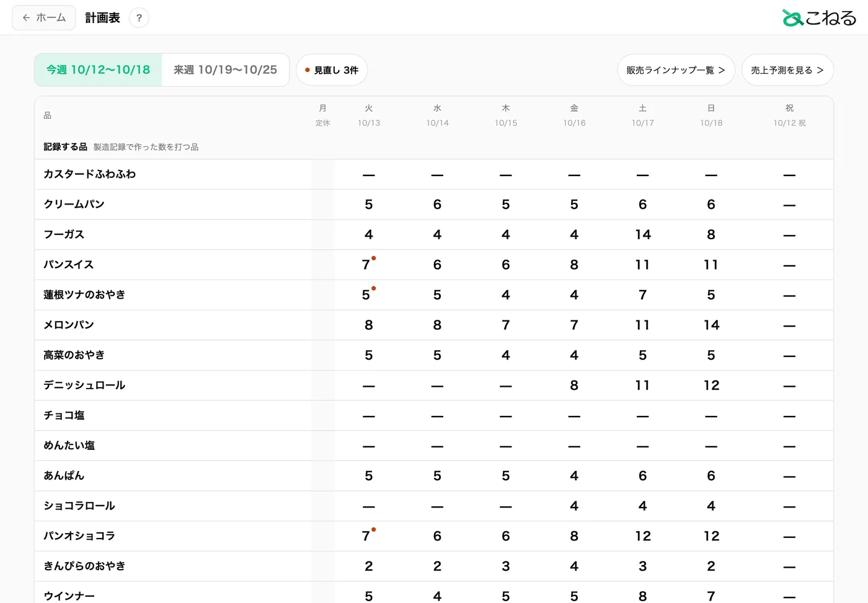
Task: Go back with the ホーム button
Action: 44,18
